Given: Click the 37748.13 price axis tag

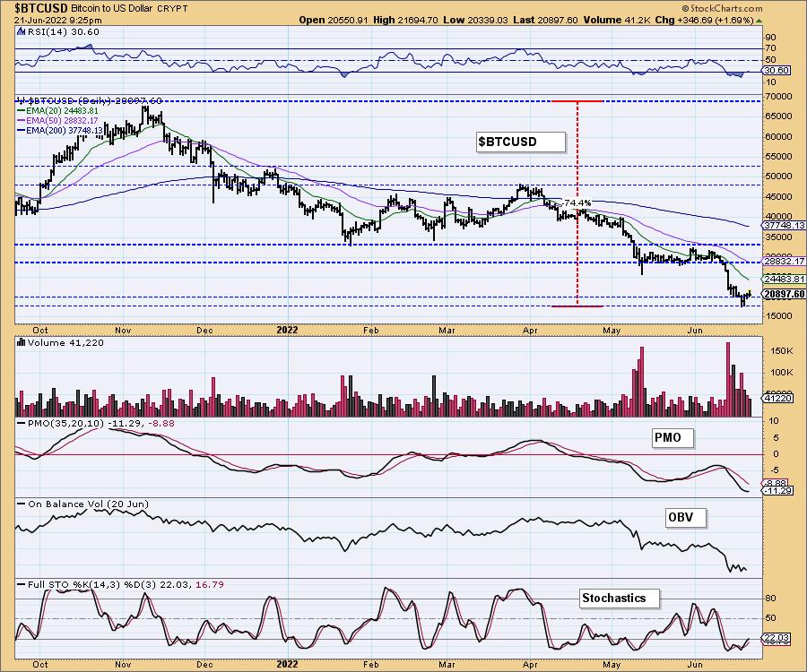Looking at the screenshot, I should (785, 225).
